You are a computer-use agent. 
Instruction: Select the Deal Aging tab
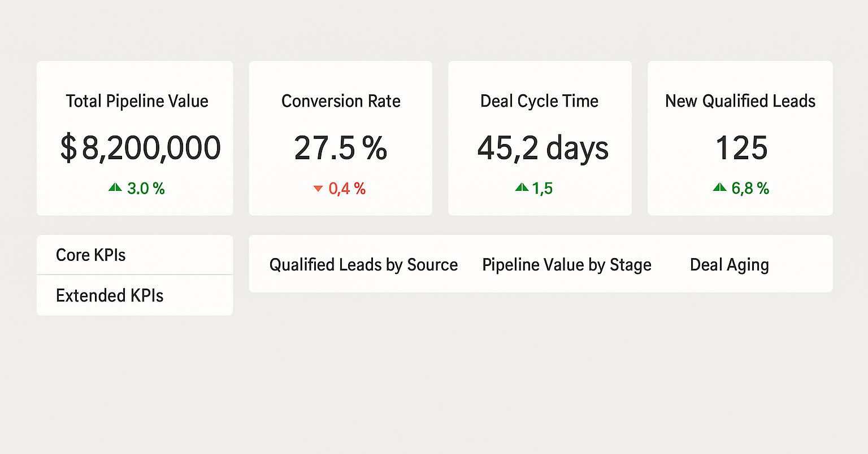[729, 264]
